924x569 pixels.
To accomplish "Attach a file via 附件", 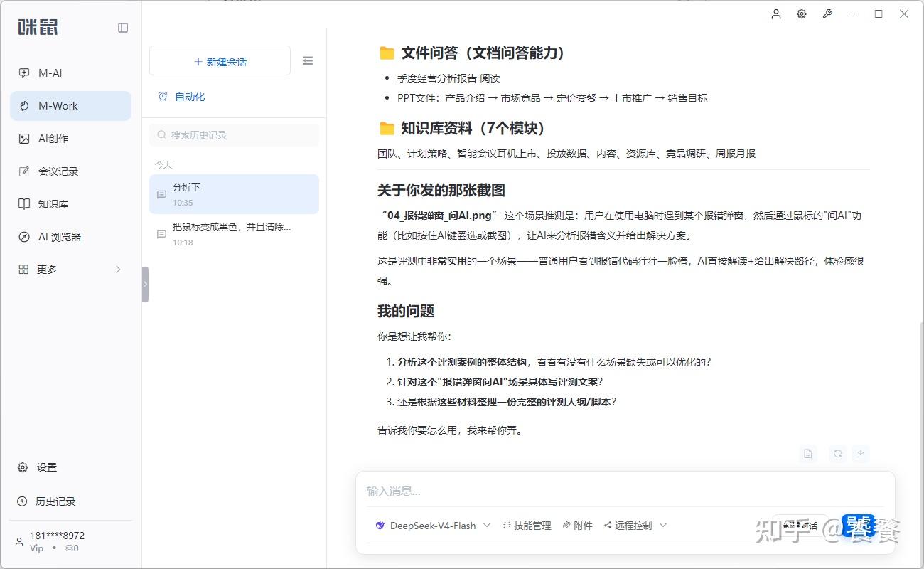I will pos(577,526).
